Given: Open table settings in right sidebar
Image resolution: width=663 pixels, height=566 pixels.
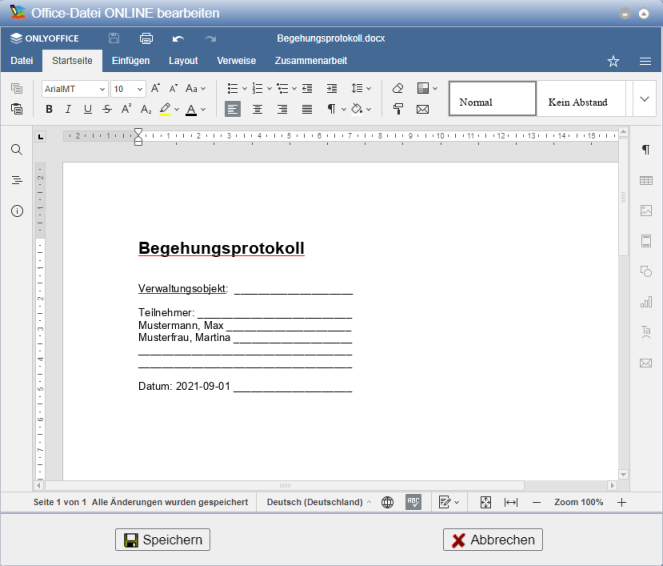Looking at the screenshot, I should [x=646, y=180].
